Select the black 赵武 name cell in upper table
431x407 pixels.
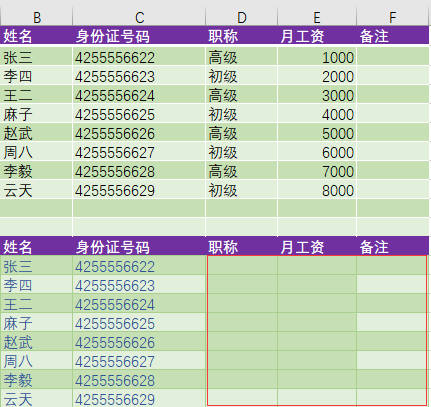[36, 133]
